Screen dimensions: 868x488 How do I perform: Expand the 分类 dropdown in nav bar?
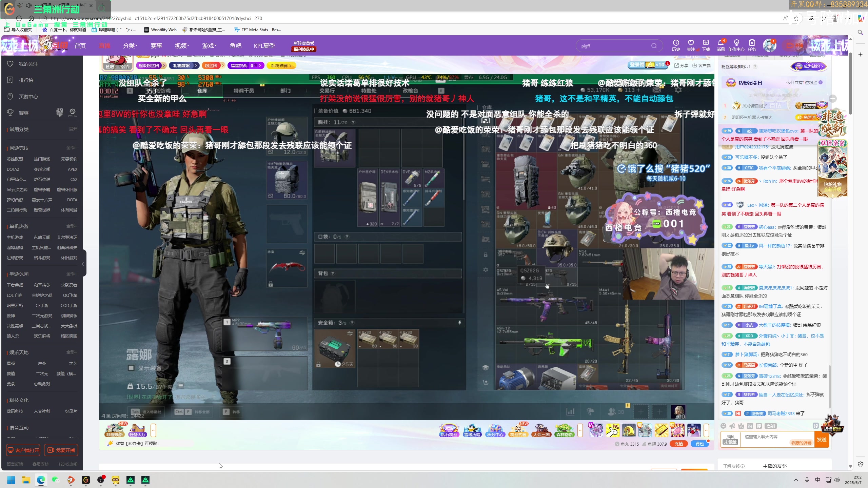point(130,46)
